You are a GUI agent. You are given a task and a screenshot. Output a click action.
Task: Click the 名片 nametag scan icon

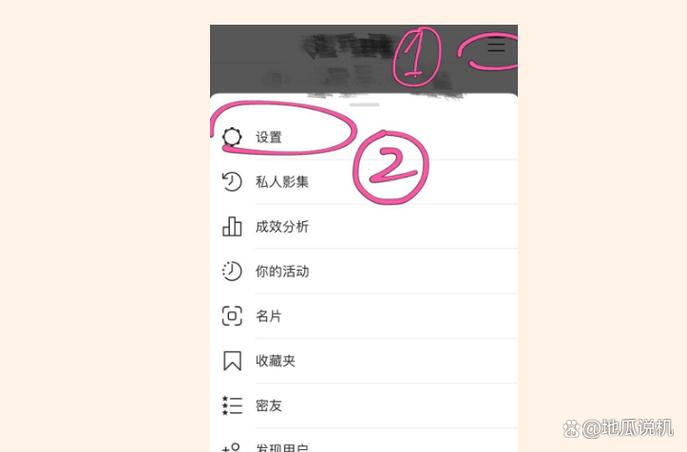[232, 316]
